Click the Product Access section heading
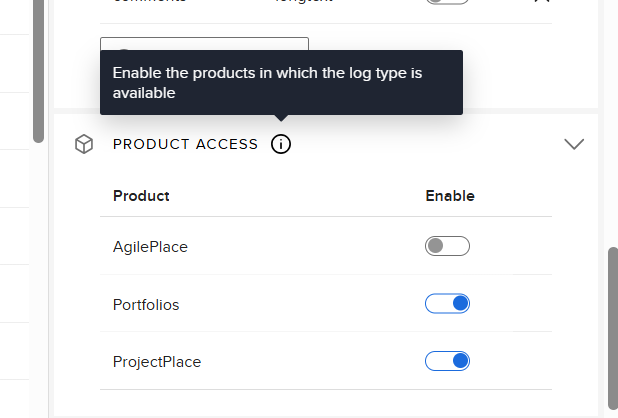 tap(185, 145)
